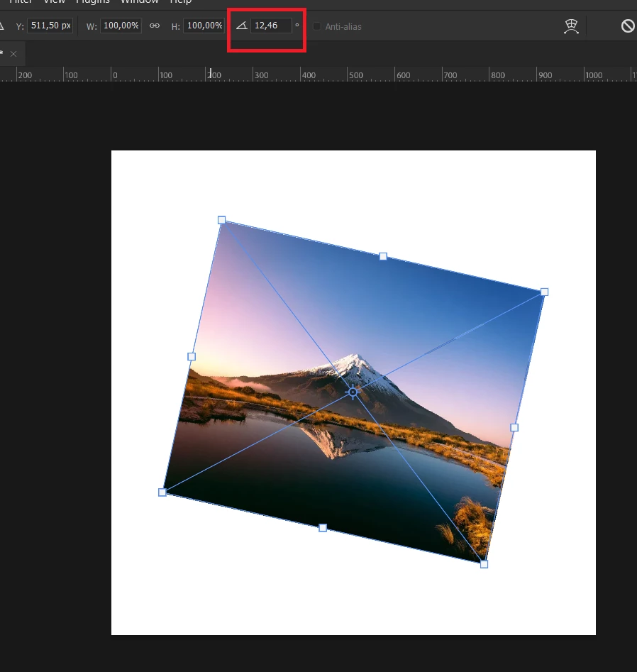Viewport: 637px width, 672px height.
Task: Open the Plugins menu
Action: pos(92,1)
